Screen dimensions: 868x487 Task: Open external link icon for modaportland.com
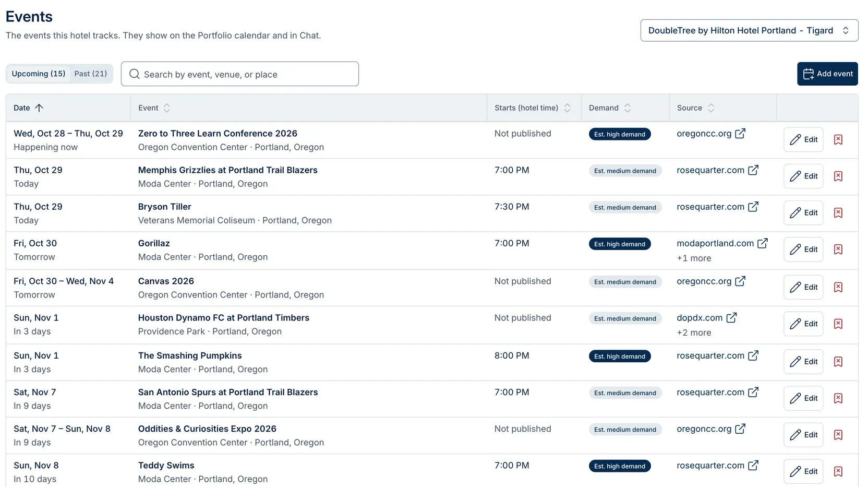point(763,243)
